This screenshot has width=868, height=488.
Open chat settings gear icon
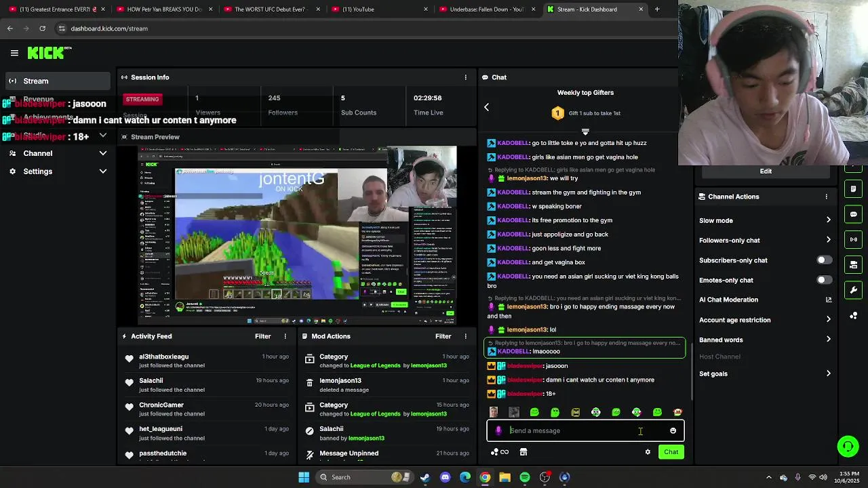648,452
